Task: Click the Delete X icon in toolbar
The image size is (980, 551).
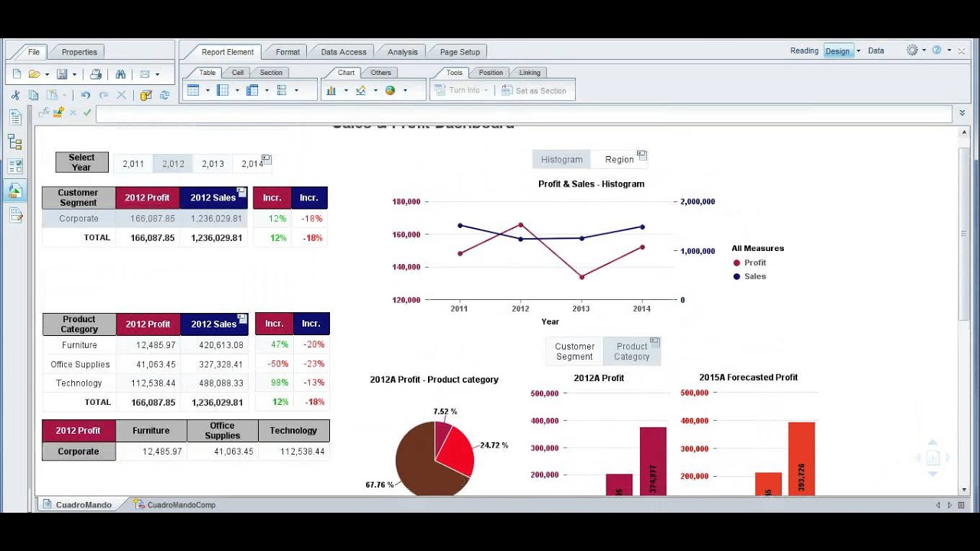Action: pos(121,95)
